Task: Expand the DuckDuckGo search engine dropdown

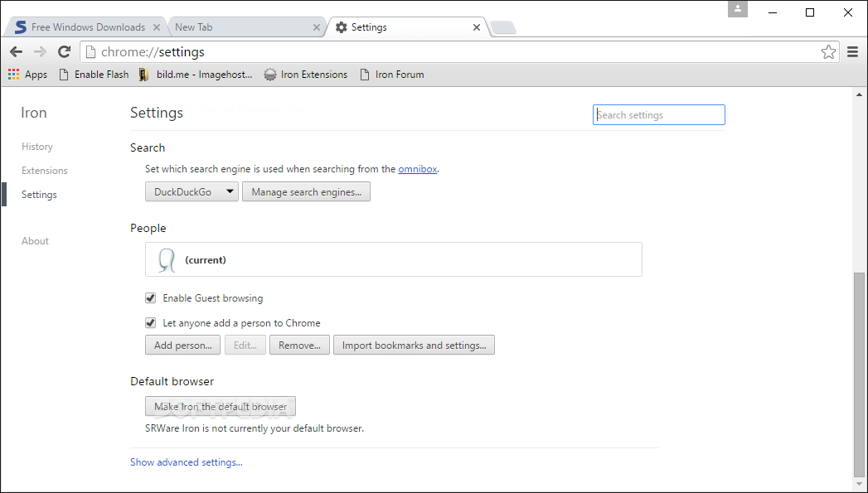Action: pyautogui.click(x=192, y=192)
